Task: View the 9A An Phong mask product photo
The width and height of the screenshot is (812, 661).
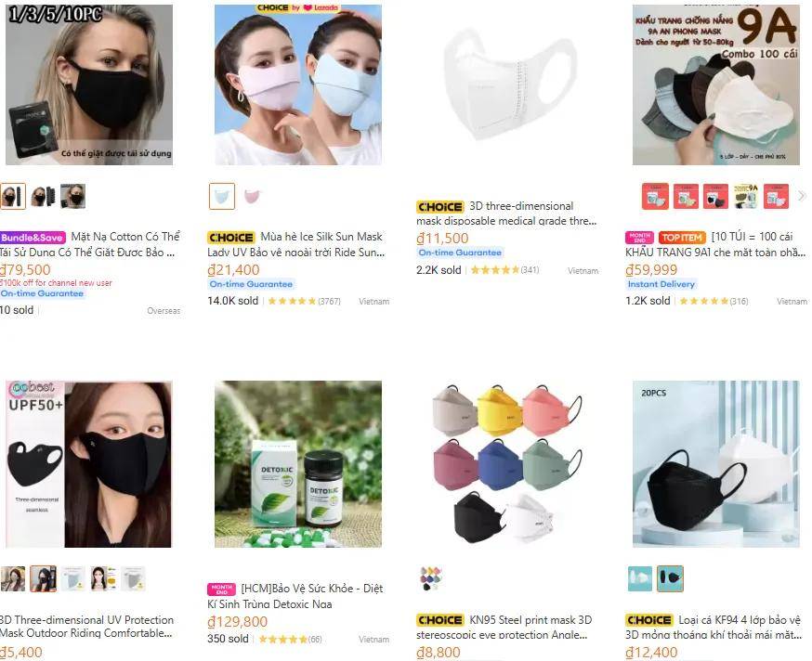Action: coord(716,84)
